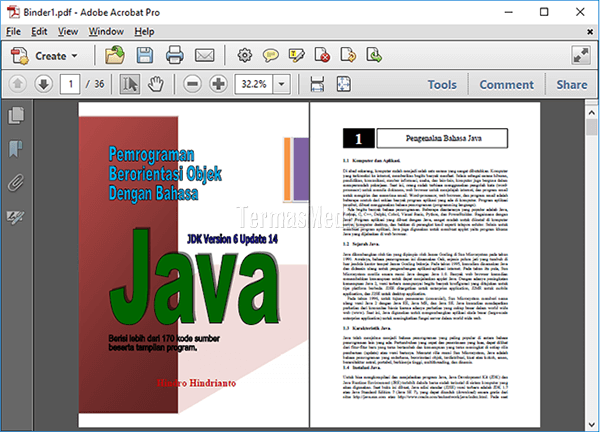Open the View menu

point(68,31)
